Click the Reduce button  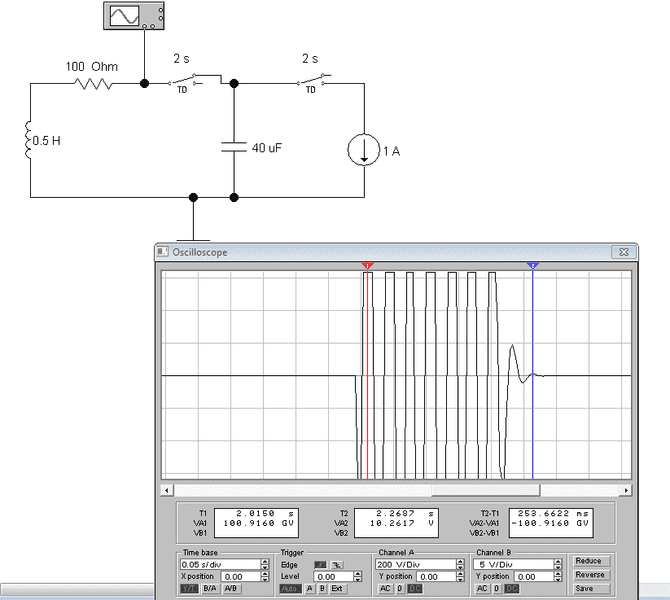coord(590,561)
